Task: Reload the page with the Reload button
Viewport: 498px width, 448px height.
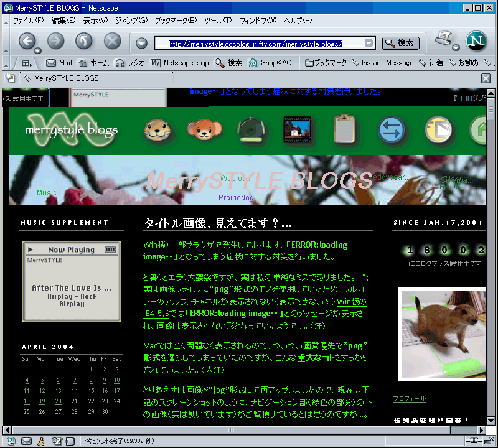Action: (x=84, y=41)
